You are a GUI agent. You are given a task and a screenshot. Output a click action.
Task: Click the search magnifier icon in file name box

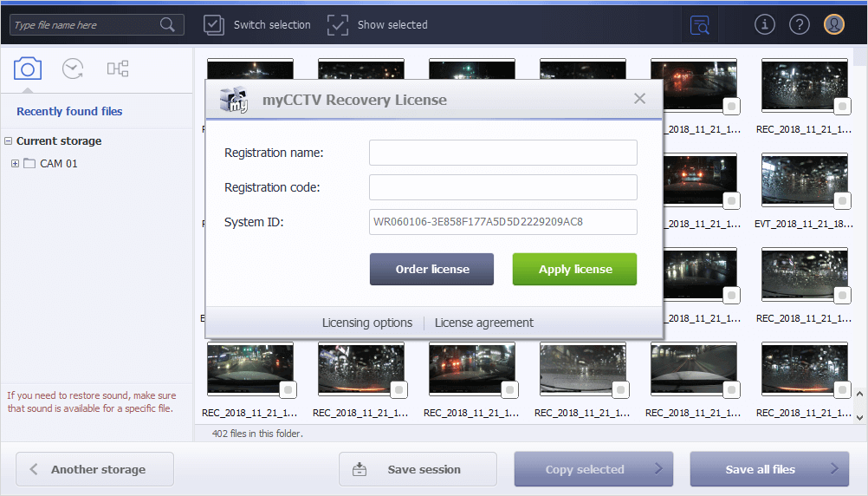167,24
